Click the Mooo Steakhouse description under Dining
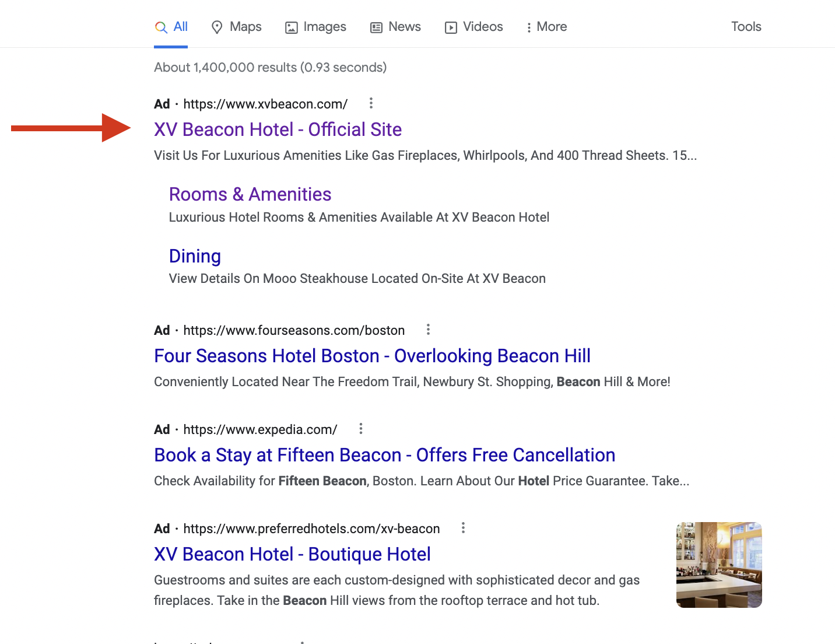 pyautogui.click(x=357, y=279)
